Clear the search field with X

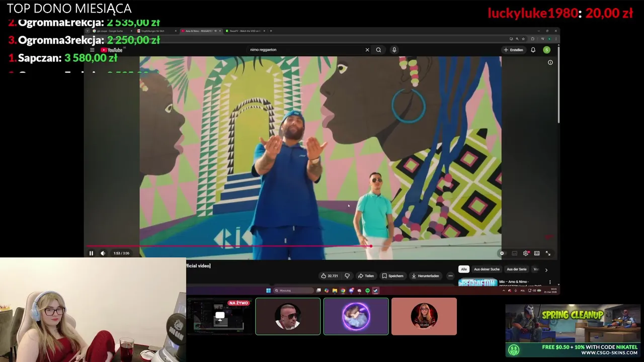(x=367, y=50)
